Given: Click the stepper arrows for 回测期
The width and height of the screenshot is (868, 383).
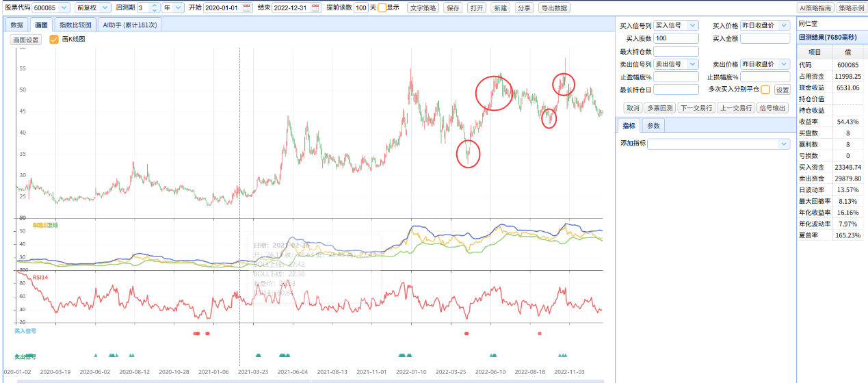Looking at the screenshot, I should click(155, 8).
